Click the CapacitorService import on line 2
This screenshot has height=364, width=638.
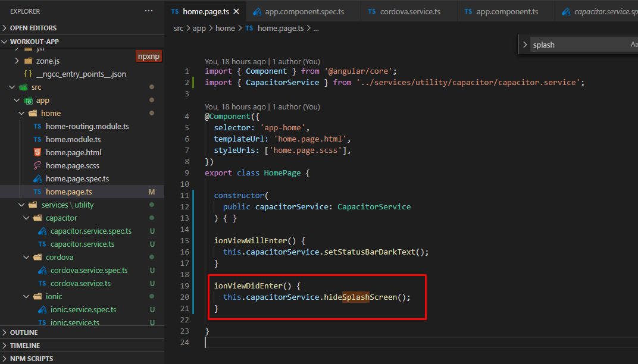click(282, 82)
